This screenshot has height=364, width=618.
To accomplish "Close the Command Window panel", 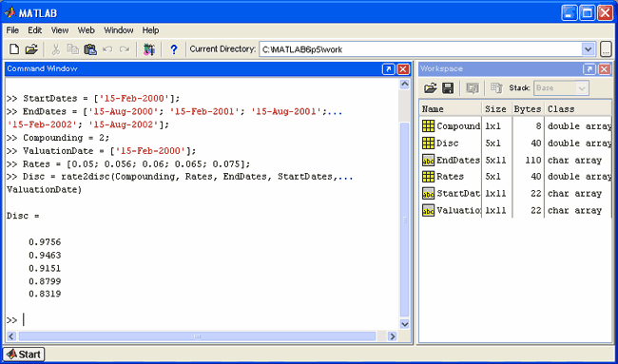I will coord(403,69).
